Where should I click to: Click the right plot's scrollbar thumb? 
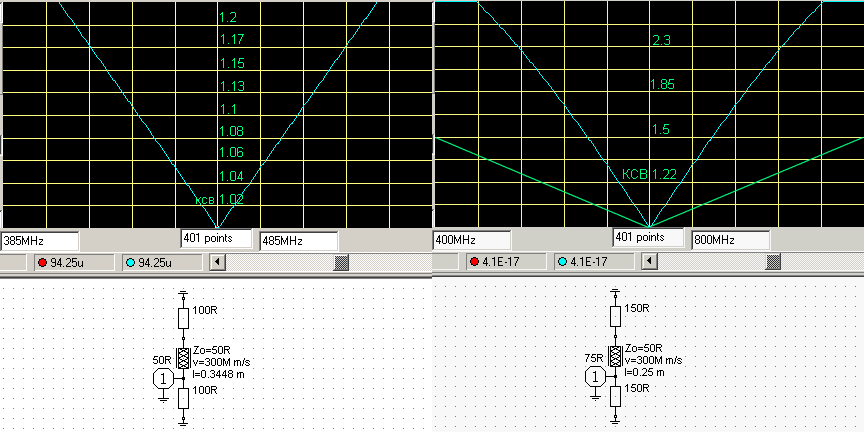[774, 261]
